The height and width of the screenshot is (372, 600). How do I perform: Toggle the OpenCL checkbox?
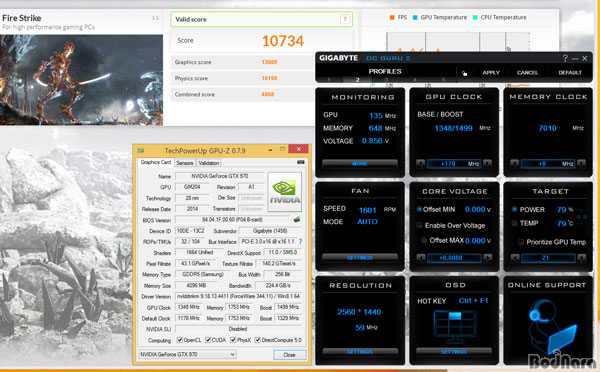pos(179,340)
